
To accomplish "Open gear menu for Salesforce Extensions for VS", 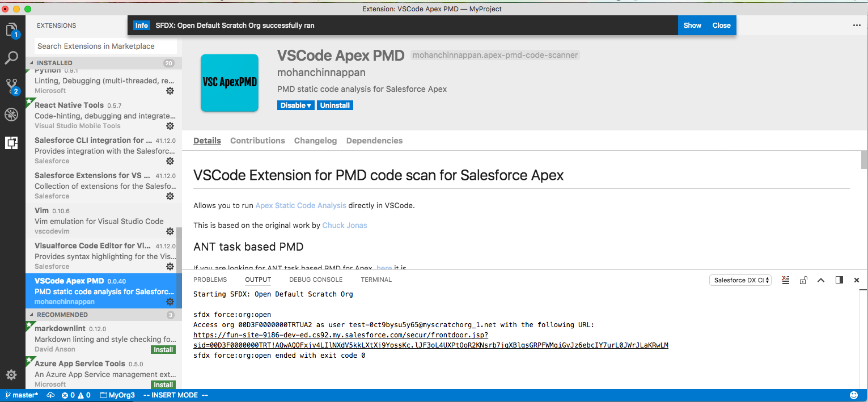I will click(170, 196).
